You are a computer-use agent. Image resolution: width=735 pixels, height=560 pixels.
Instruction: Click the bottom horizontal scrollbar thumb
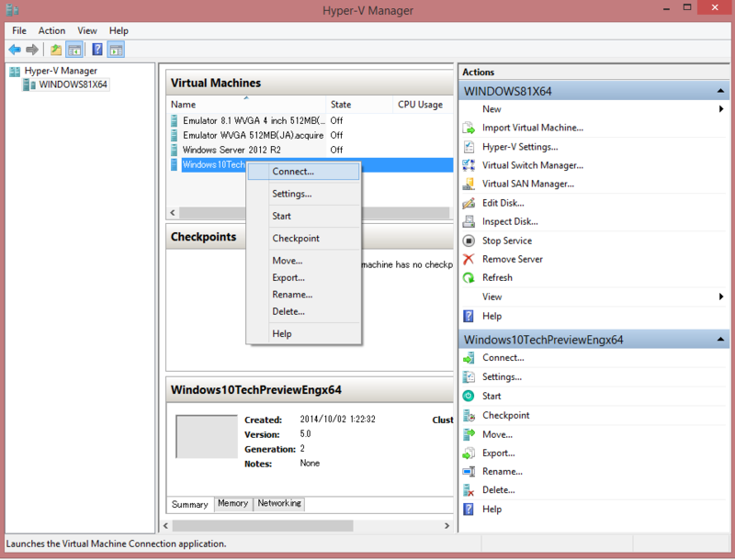[x=263, y=526]
